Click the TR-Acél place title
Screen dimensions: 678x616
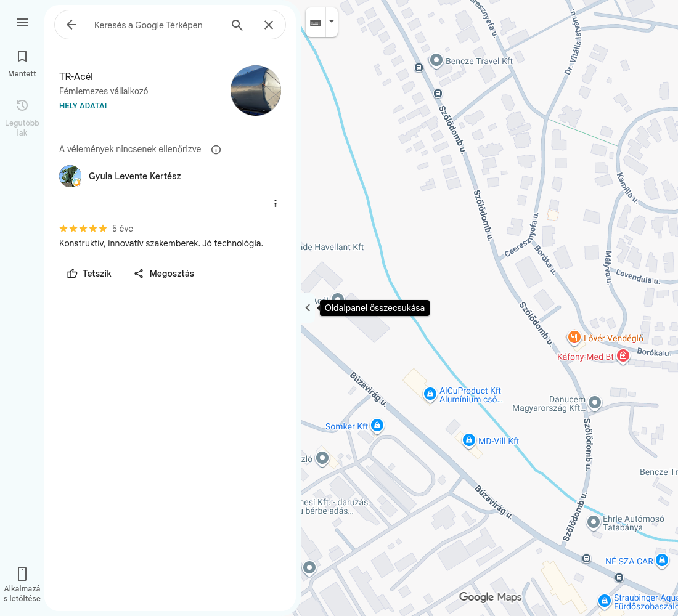tap(76, 77)
